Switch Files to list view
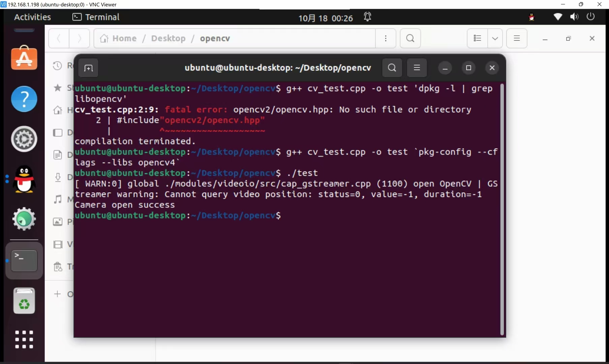 477,38
